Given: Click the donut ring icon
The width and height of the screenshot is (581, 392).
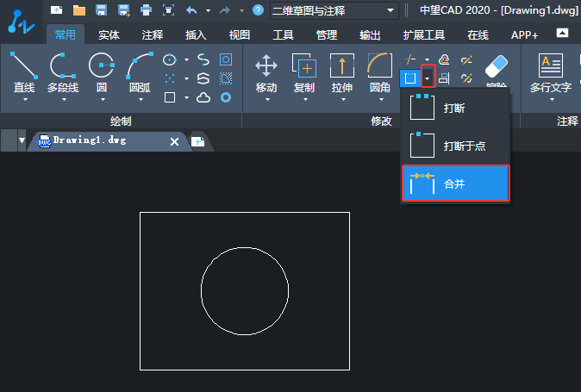Looking at the screenshot, I should [x=226, y=97].
